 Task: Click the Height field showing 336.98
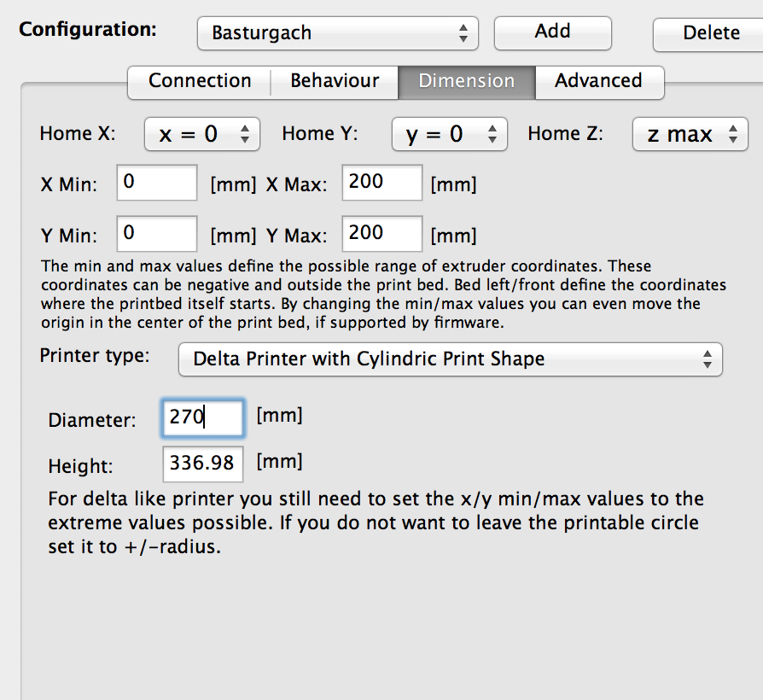[203, 464]
